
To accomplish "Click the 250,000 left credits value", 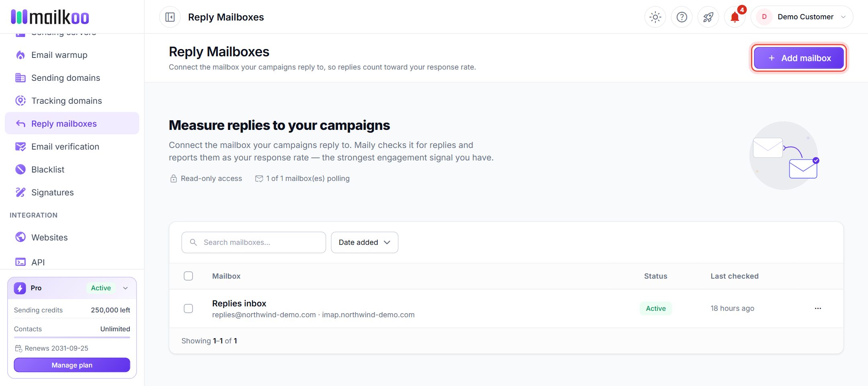I will [111, 310].
